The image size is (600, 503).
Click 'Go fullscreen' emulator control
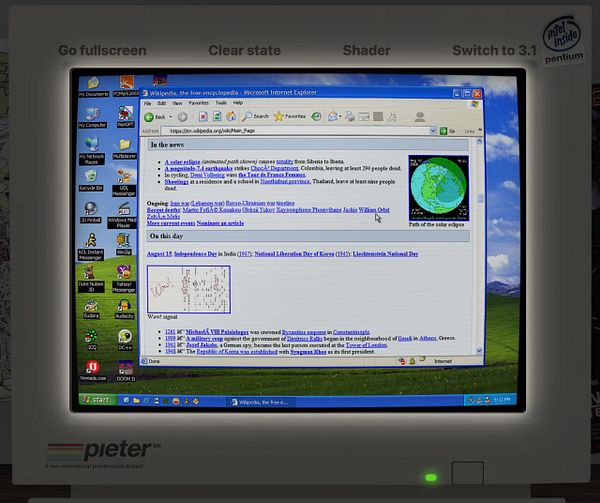(x=102, y=50)
